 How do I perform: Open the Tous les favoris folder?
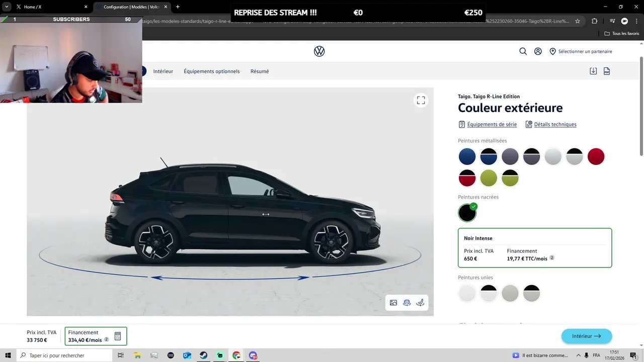(622, 34)
